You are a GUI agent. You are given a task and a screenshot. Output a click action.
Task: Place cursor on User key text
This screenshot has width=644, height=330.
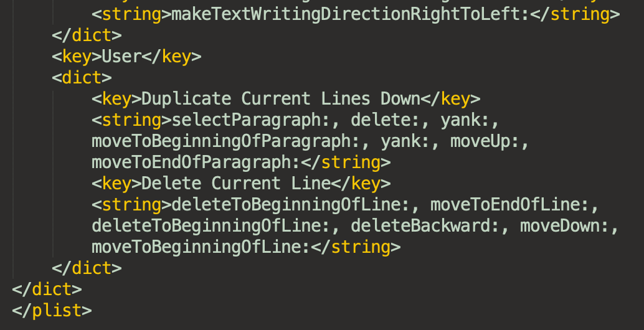121,57
